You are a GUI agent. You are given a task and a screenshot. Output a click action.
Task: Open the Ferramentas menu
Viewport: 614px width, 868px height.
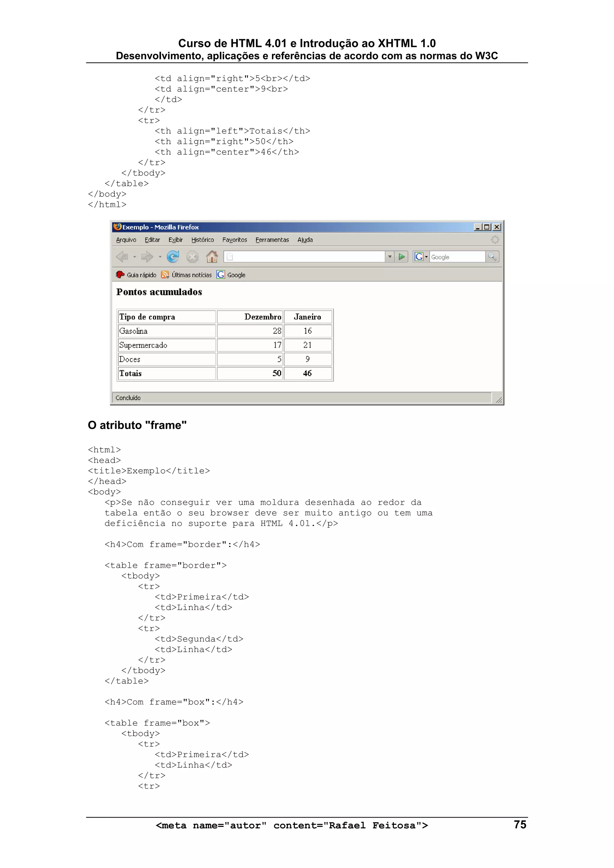272,240
